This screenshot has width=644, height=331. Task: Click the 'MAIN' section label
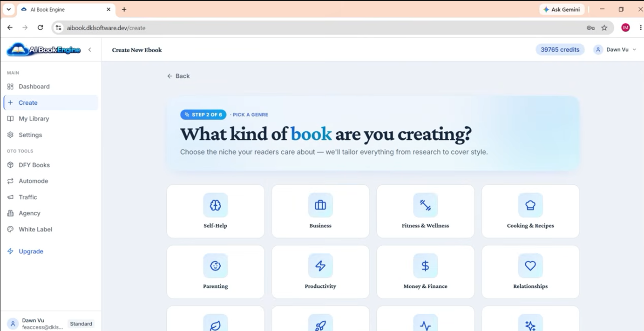click(x=13, y=73)
